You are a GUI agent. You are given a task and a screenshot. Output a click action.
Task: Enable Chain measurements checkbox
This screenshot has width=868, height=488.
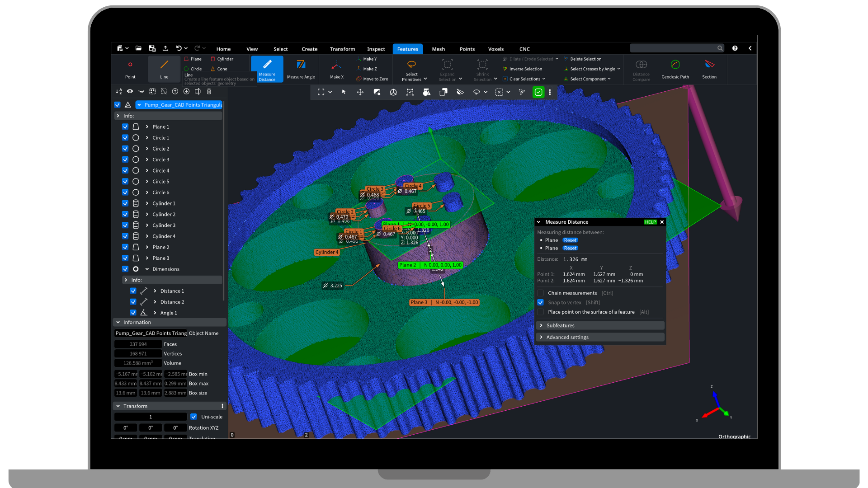[541, 293]
